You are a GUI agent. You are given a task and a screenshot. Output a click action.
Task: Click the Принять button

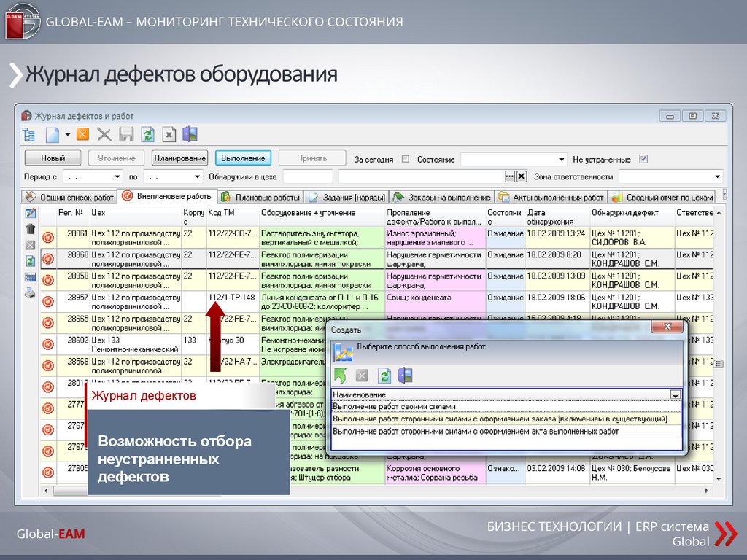click(312, 158)
